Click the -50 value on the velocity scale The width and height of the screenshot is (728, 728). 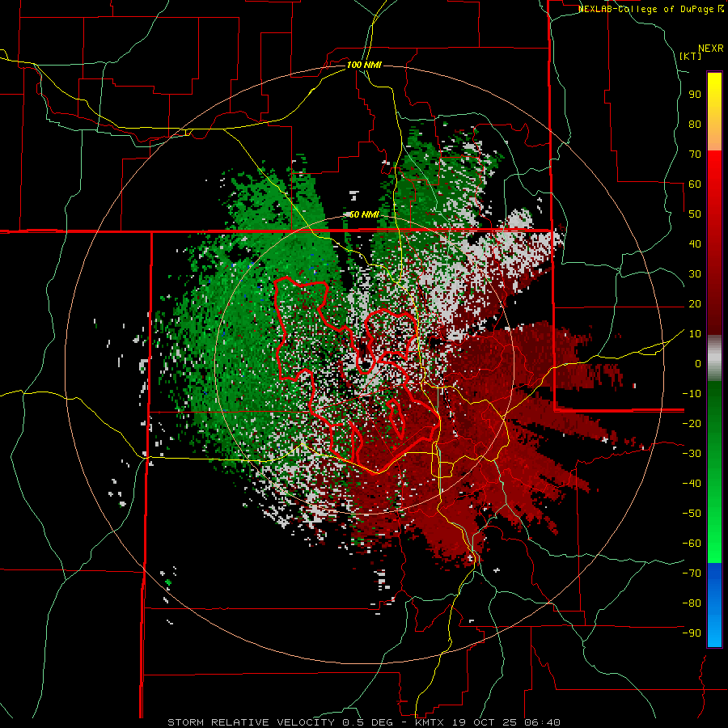tap(692, 514)
